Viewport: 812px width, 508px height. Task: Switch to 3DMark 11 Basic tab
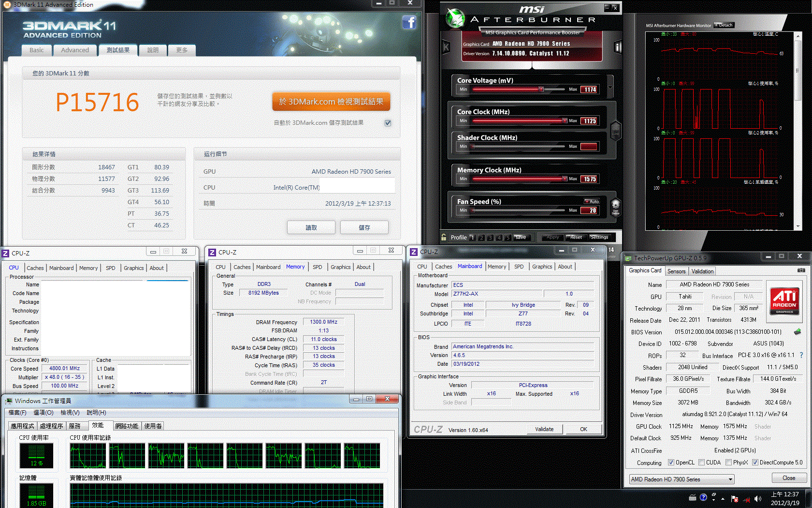pos(36,50)
